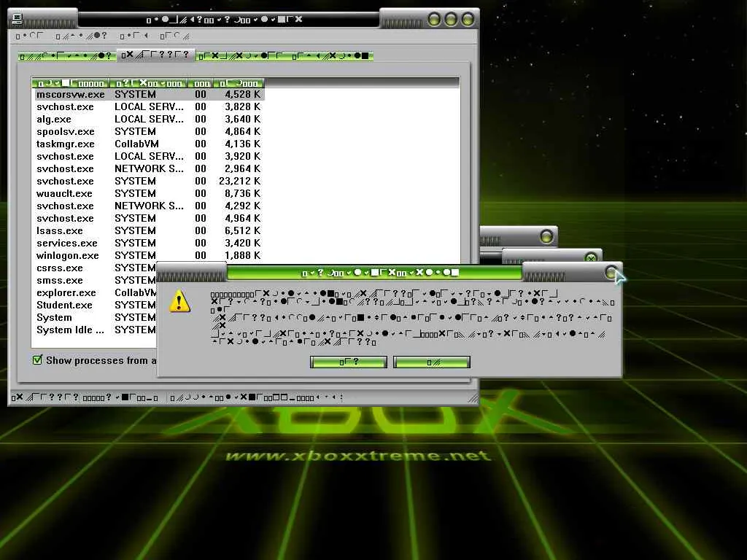Click the green title bar of warning dialog
Screen dimensions: 747x560
374,273
